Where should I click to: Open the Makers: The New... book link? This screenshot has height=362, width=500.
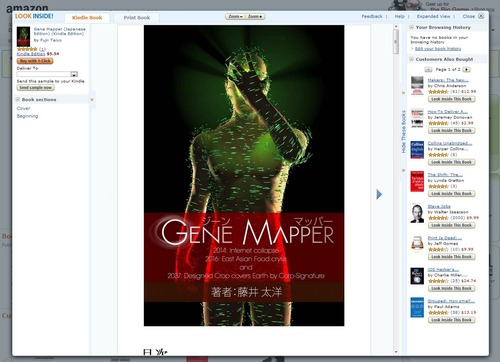(x=448, y=80)
